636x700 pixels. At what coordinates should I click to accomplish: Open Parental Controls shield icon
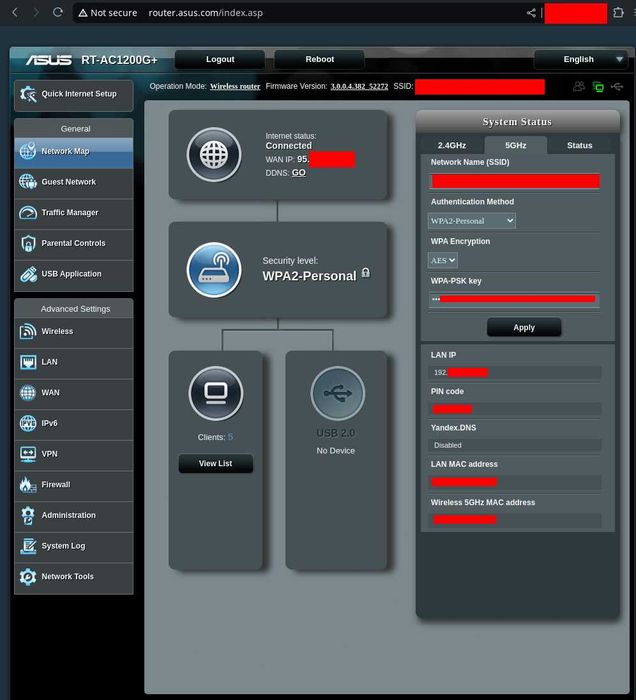[28, 243]
